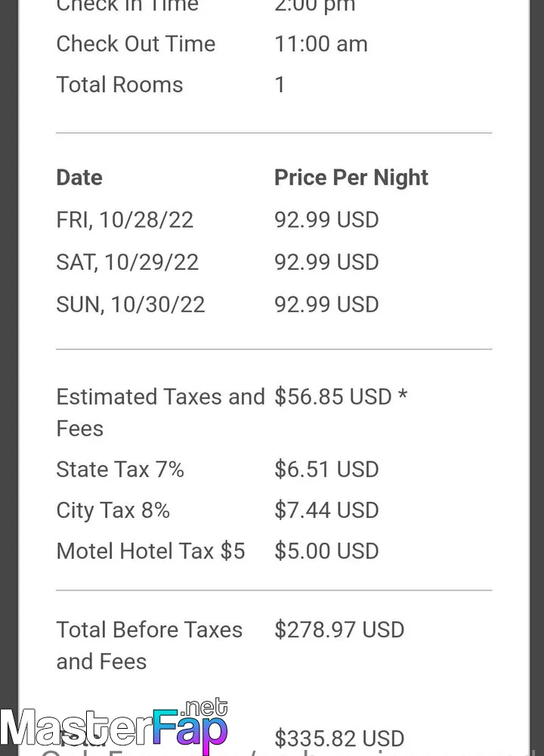Click the $278.97 USD subtotal amount
This screenshot has width=544, height=756.
coord(339,630)
